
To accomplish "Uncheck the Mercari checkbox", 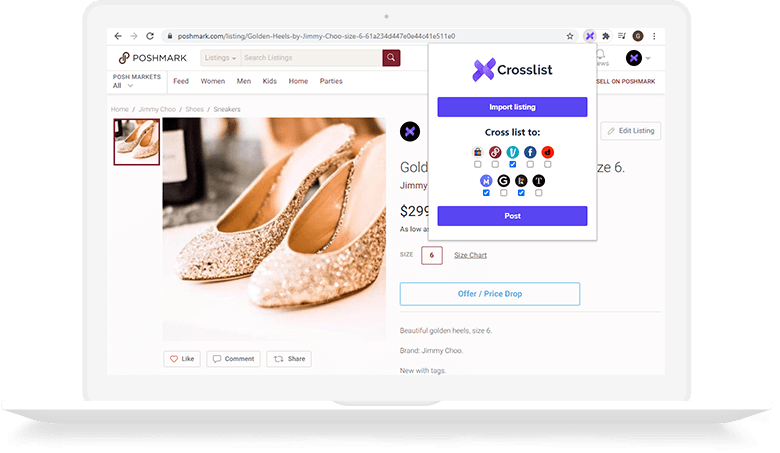I will click(486, 193).
